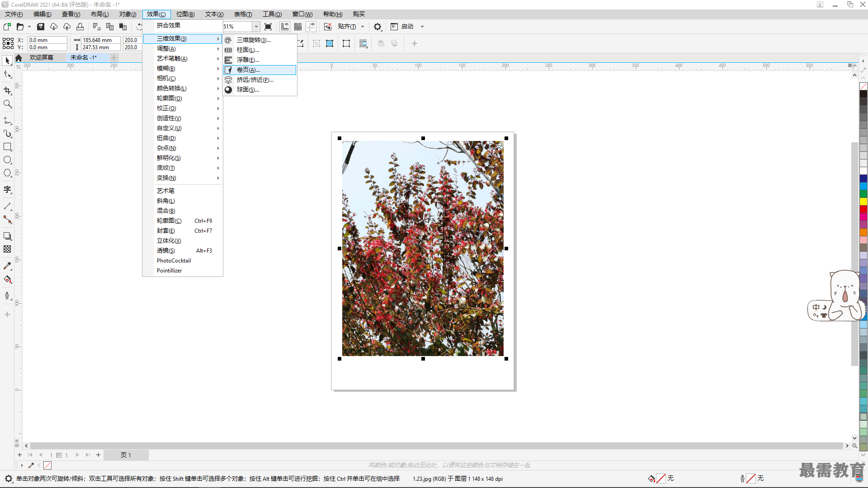Select the Color Eyedropper tool
The image size is (868, 488).
pyautogui.click(x=7, y=266)
